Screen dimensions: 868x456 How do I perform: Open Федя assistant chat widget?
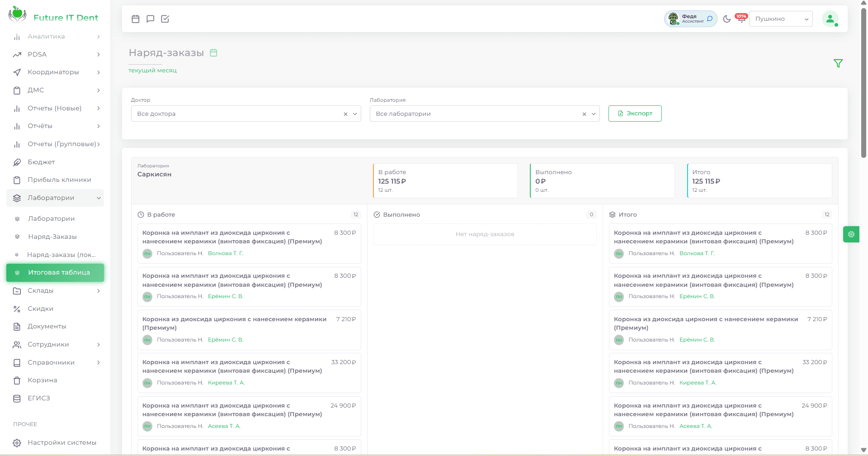click(x=690, y=19)
